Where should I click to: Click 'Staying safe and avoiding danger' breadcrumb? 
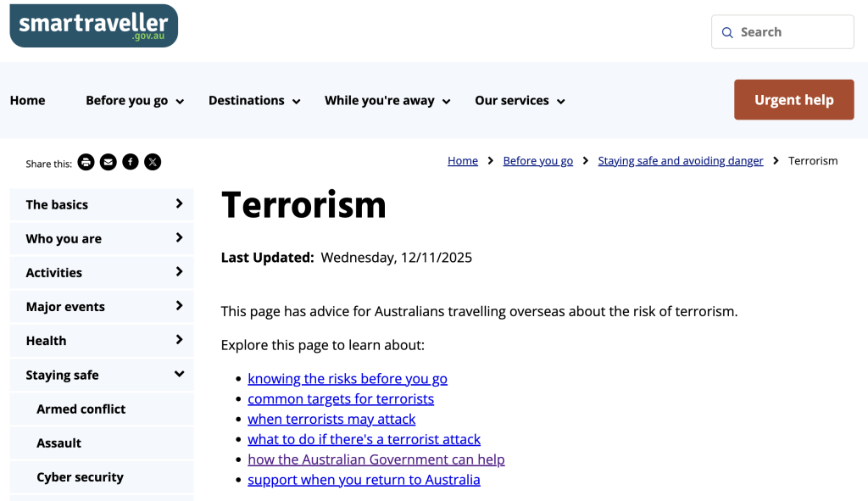tap(681, 161)
